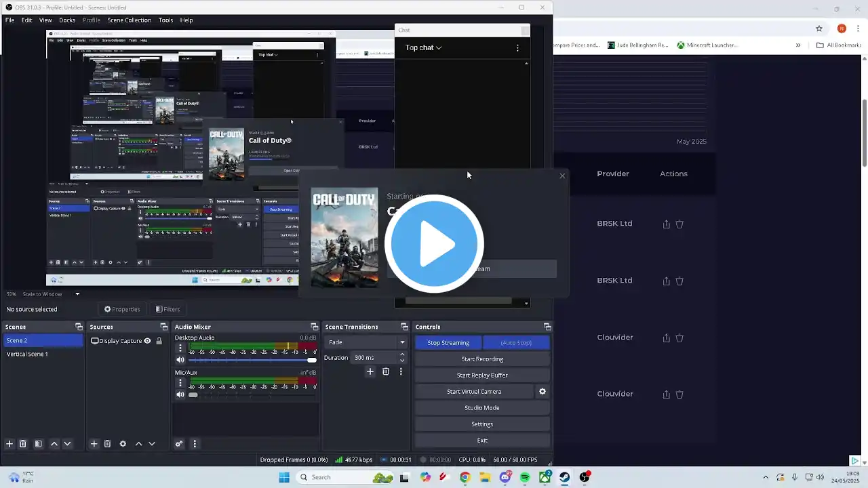Image resolution: width=868 pixels, height=488 pixels.
Task: Open transition properties three-dot menu
Action: pyautogui.click(x=401, y=371)
